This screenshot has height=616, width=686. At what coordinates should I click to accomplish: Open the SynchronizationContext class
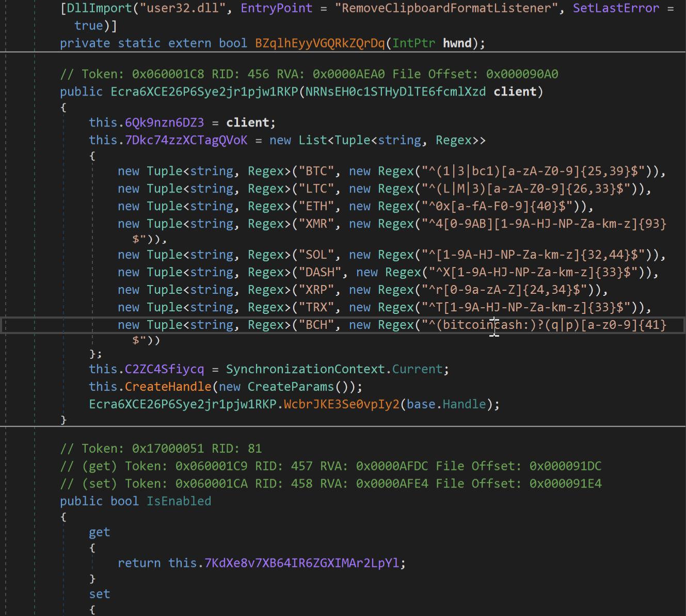[x=306, y=370]
